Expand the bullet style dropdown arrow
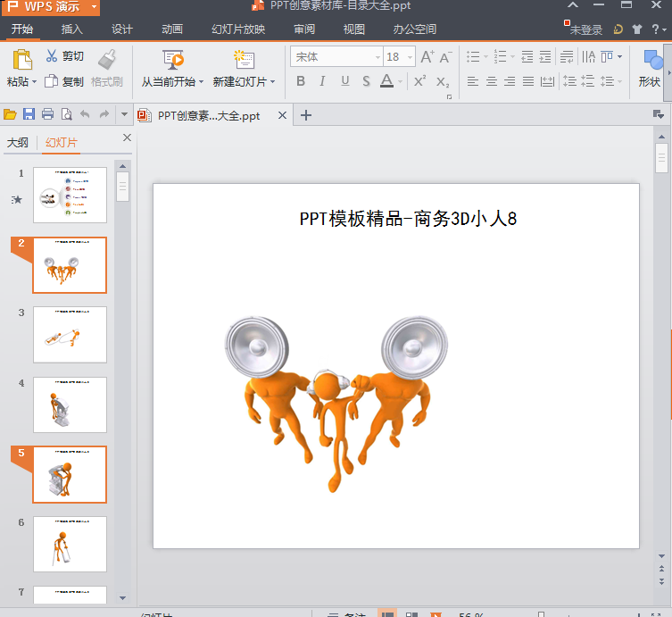This screenshot has height=617, width=672. (x=485, y=56)
